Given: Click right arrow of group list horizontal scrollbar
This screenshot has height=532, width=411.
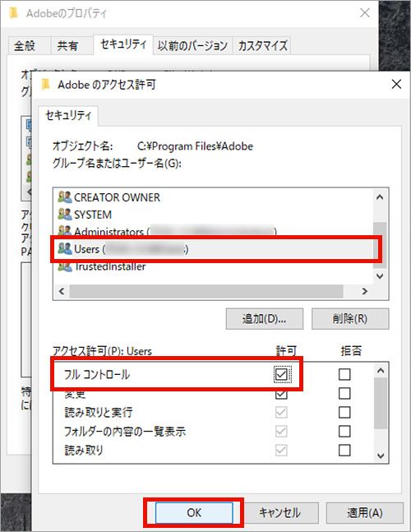Looking at the screenshot, I should pos(364,291).
